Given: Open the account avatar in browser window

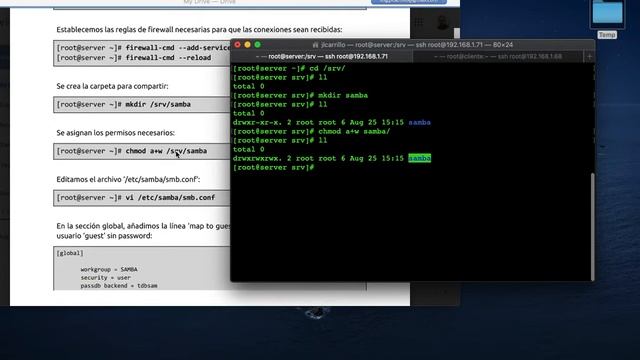Looking at the screenshot, I should tap(442, 22).
